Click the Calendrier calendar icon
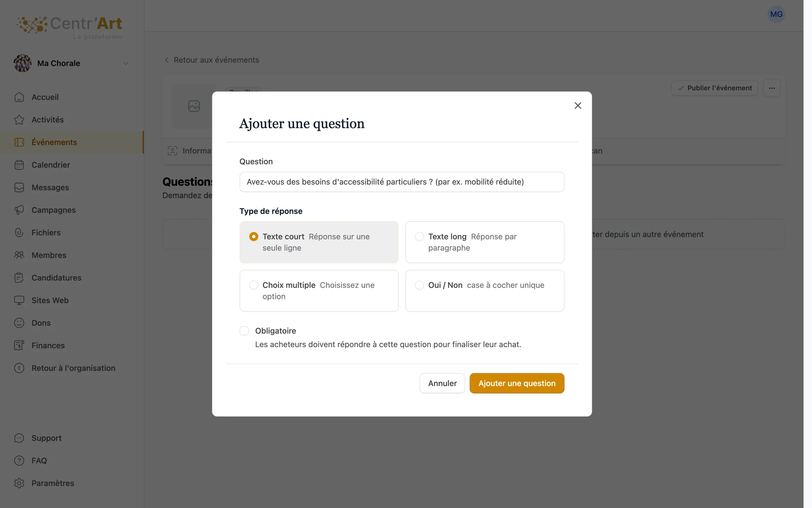This screenshot has height=508, width=812. pyautogui.click(x=19, y=165)
